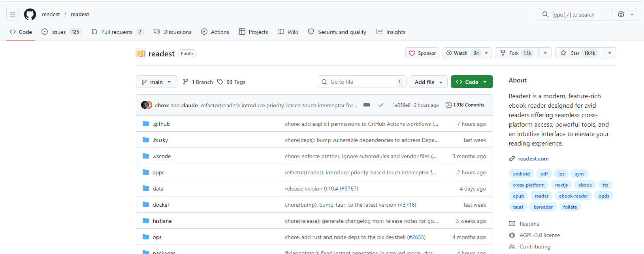Open the hamburger navigation menu
644x254 pixels.
pyautogui.click(x=13, y=14)
